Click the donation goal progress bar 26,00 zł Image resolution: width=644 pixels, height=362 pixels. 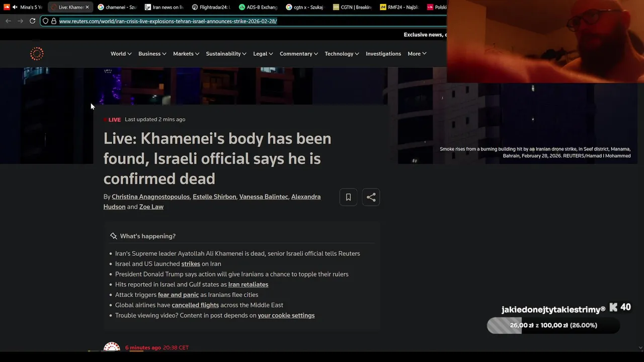point(553,325)
